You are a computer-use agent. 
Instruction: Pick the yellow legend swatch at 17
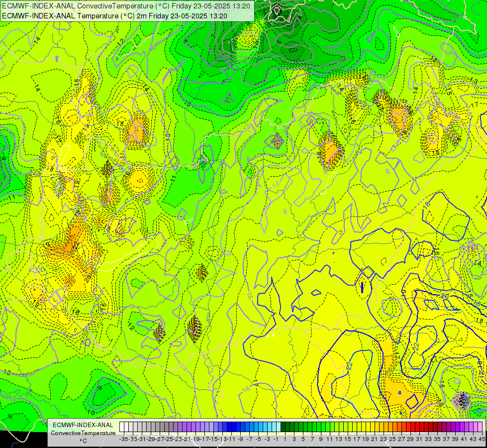[x=355, y=427]
